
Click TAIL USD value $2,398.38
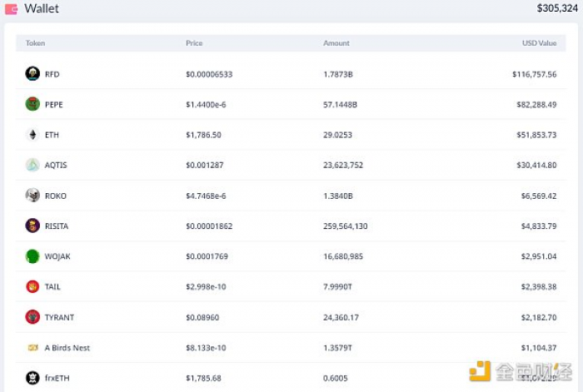point(539,287)
